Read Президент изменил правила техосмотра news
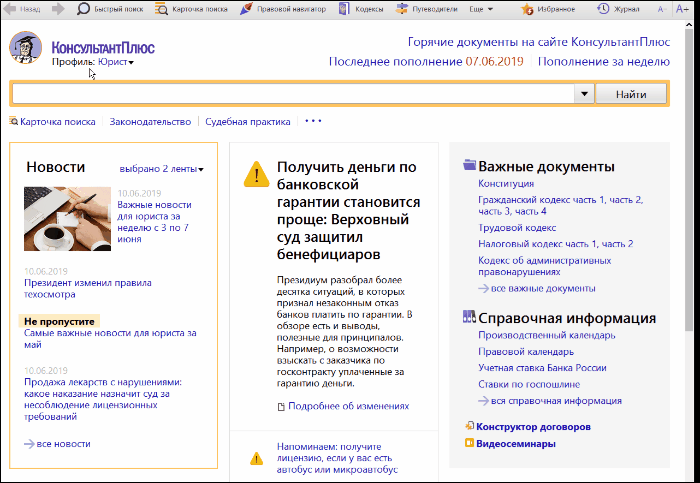 coord(88,288)
